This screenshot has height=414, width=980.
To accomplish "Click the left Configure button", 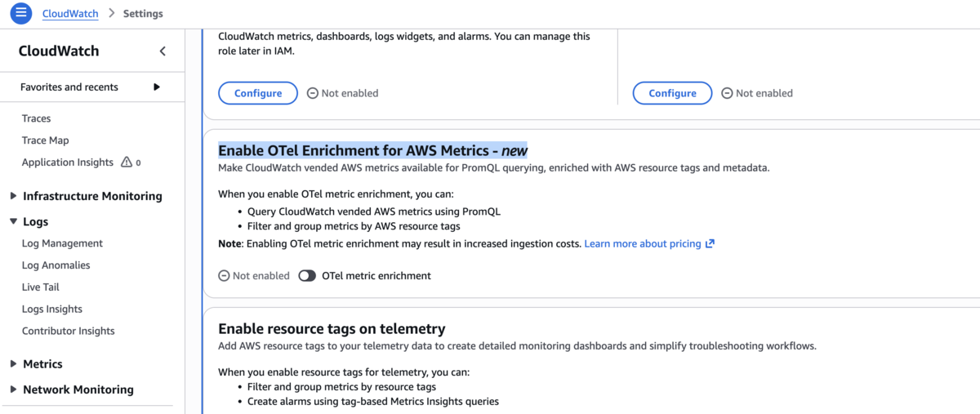I will (x=258, y=93).
